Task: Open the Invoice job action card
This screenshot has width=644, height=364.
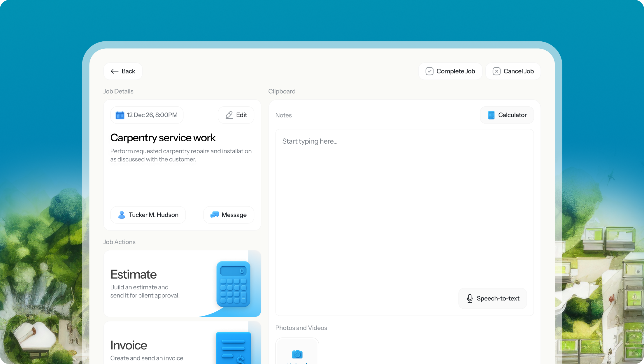Action: point(182,343)
